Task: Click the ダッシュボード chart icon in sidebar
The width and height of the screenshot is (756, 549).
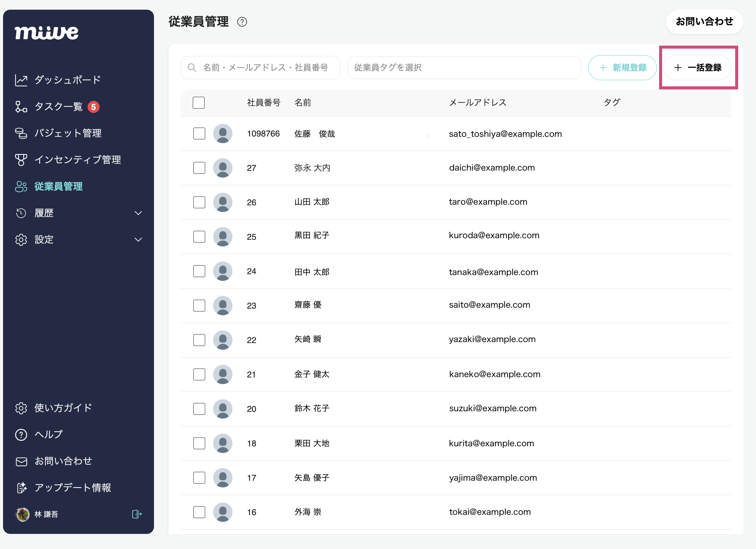Action: click(21, 80)
